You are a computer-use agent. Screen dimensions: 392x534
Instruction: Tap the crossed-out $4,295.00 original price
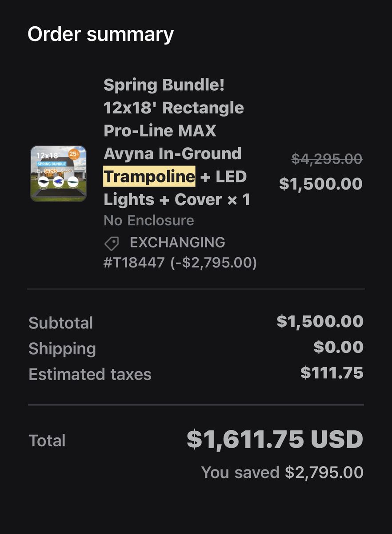(x=327, y=158)
